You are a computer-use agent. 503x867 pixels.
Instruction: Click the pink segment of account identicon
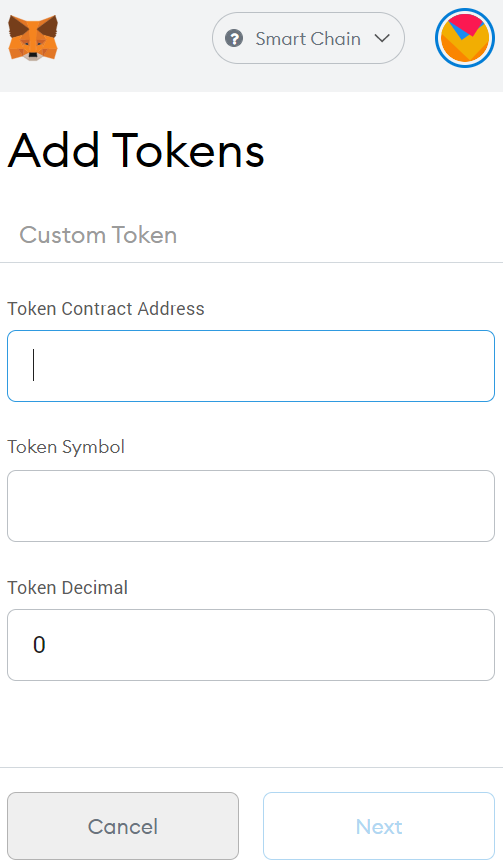pos(473,23)
